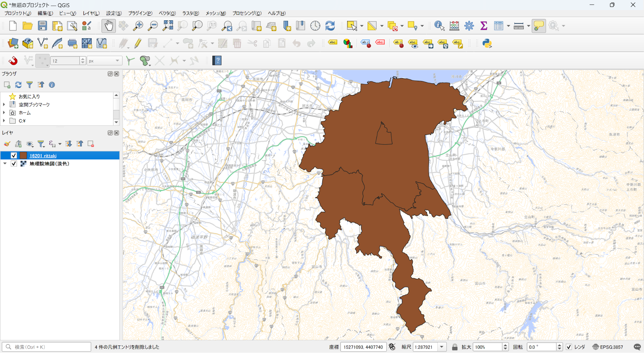The height and width of the screenshot is (353, 644).
Task: Toggle visibility of 地理院地図（淡色） layer
Action: [x=14, y=164]
